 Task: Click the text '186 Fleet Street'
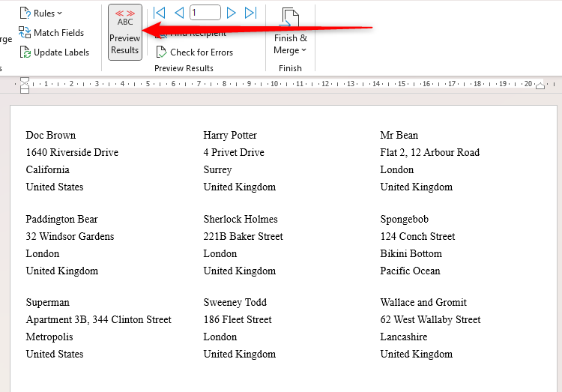(x=238, y=319)
